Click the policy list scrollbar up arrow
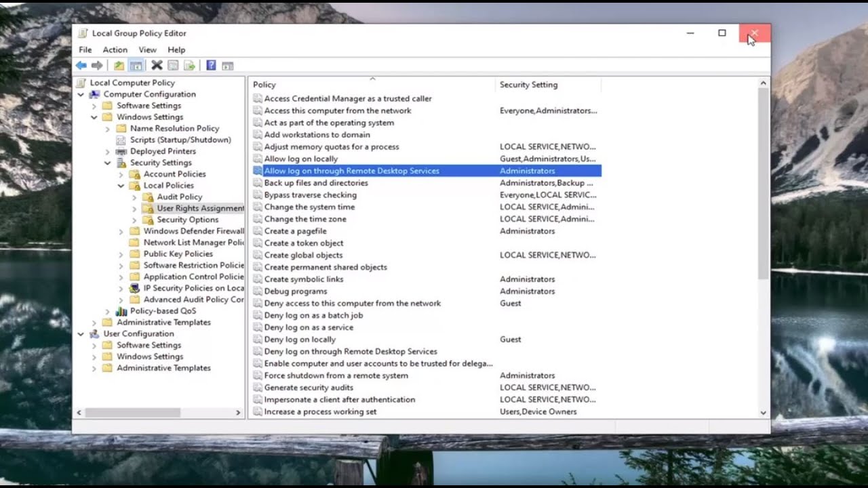 pos(763,83)
